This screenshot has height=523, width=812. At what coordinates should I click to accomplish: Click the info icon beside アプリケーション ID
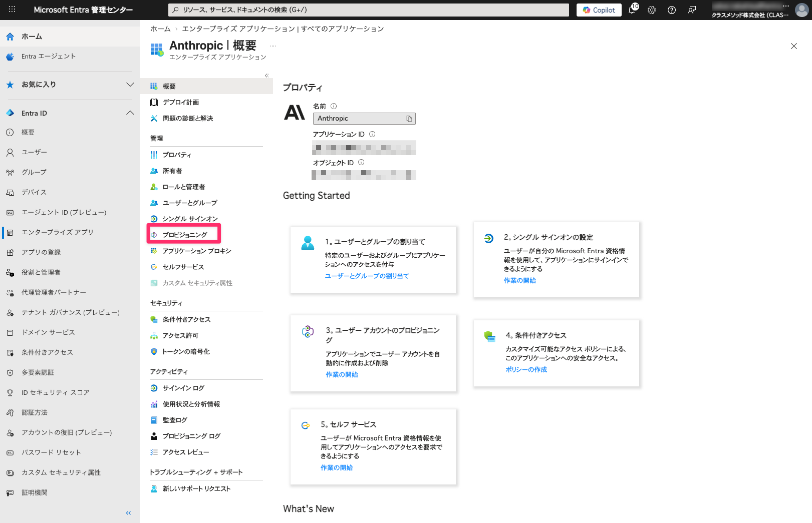point(372,134)
